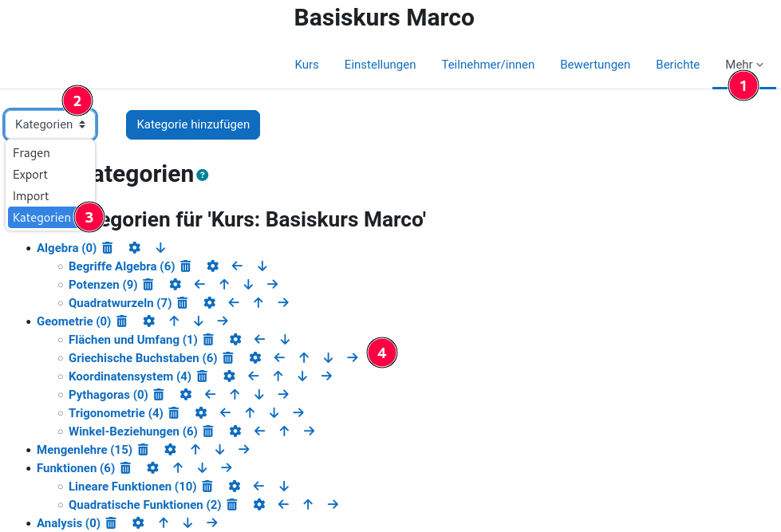Go to the Teilnehmer/innen tab
The width and height of the screenshot is (781, 532).
pos(488,65)
